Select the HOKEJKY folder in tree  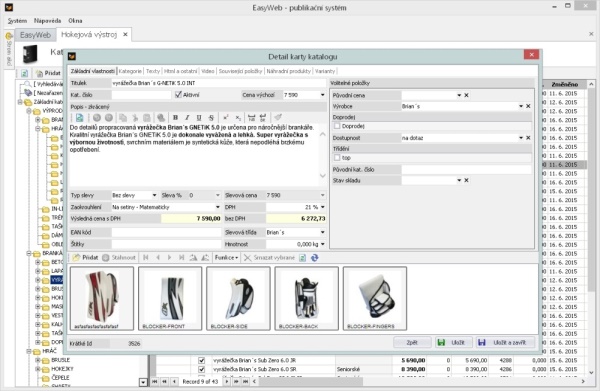coord(62,369)
